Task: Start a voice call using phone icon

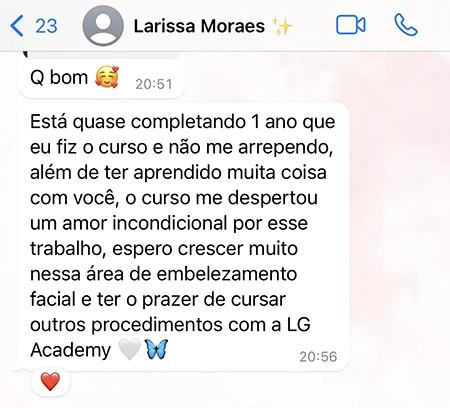Action: click(x=406, y=25)
